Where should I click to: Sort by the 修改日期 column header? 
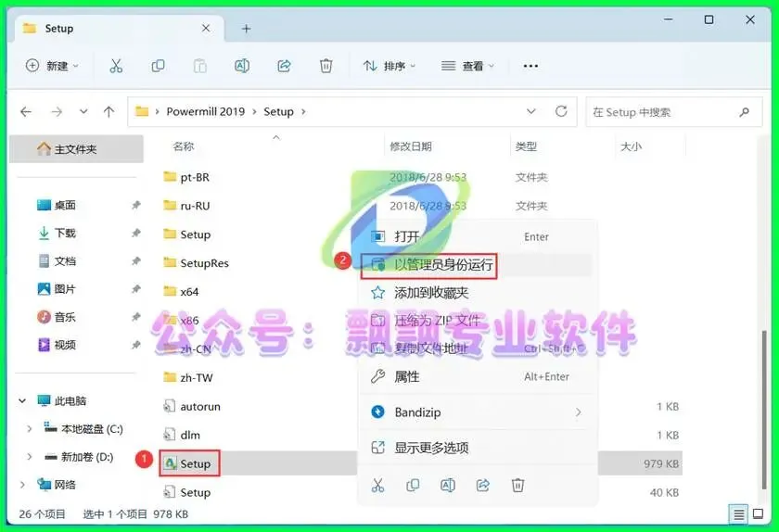tap(411, 146)
